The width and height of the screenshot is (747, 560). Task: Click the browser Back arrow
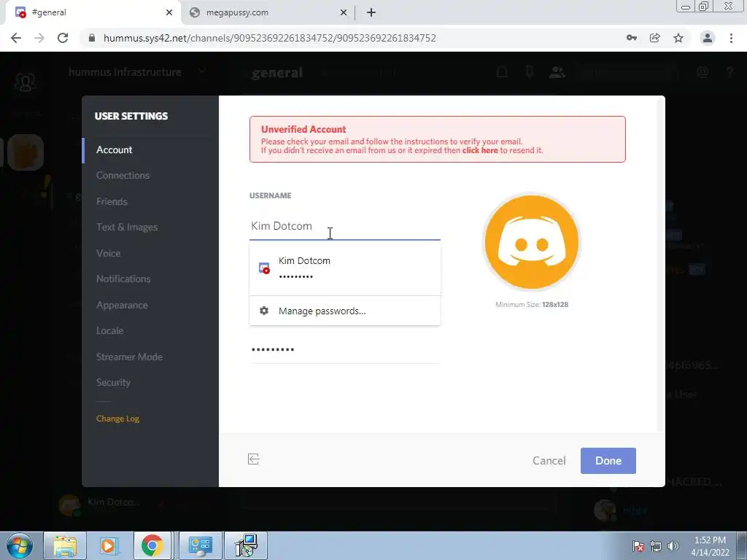pos(16,38)
